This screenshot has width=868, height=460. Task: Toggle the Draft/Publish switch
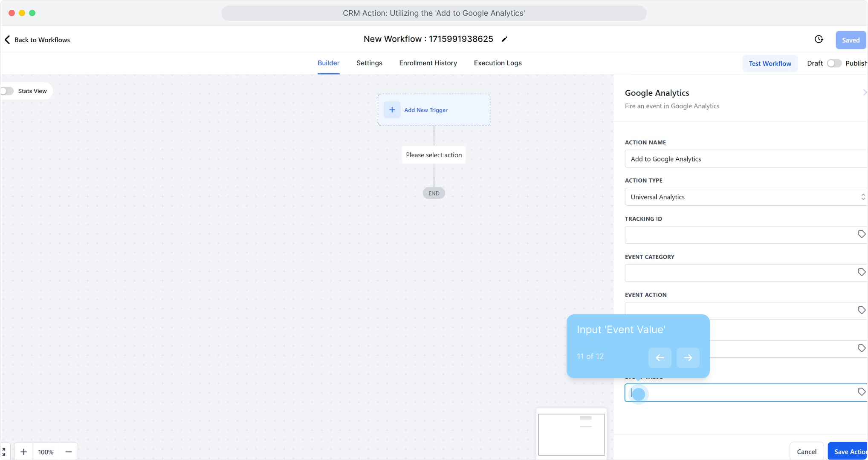coord(833,63)
